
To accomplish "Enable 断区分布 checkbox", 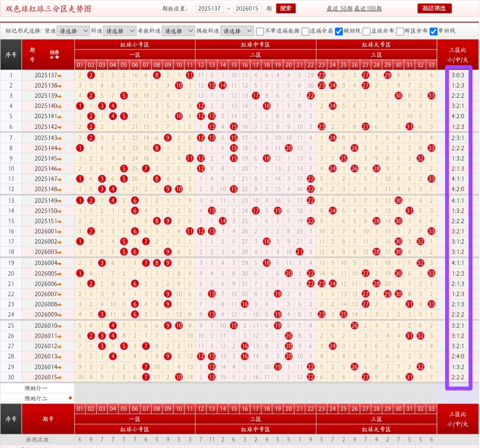I will [x=400, y=31].
